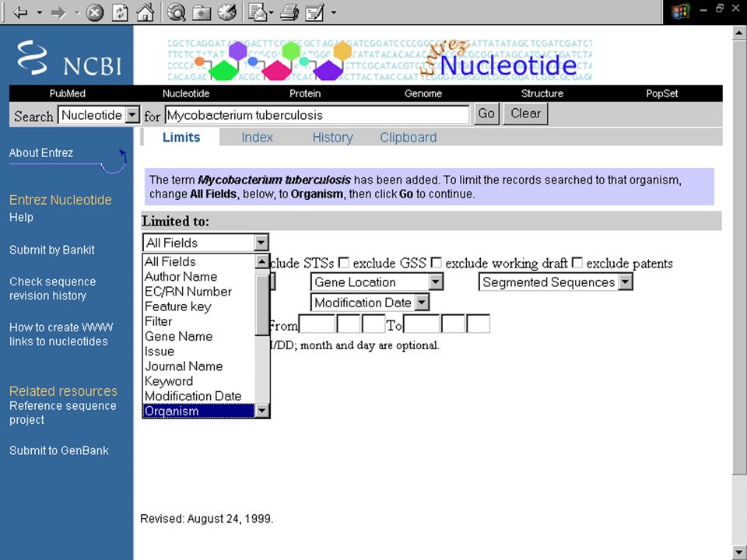Select Author Name in the field list
This screenshot has width=747, height=560.
[199, 277]
